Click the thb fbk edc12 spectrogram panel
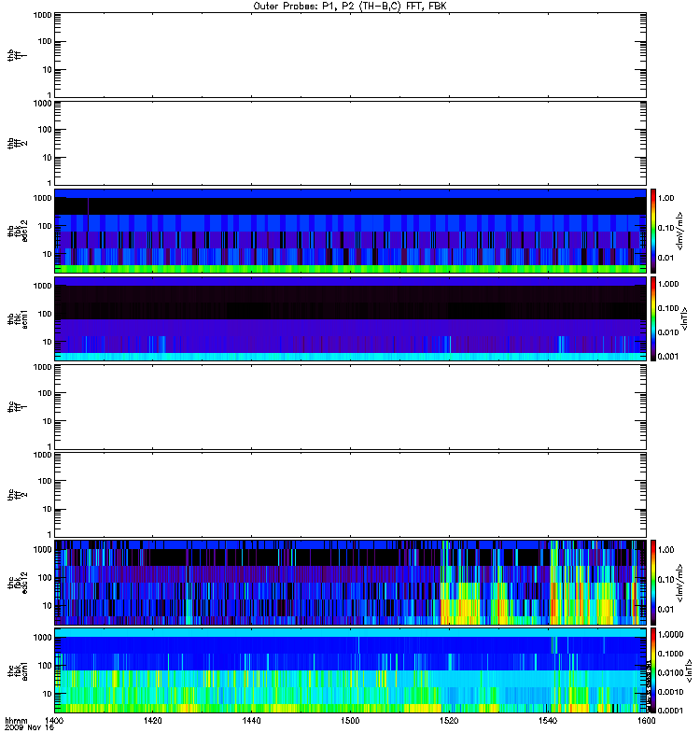The width and height of the screenshot is (700, 747). [350, 231]
